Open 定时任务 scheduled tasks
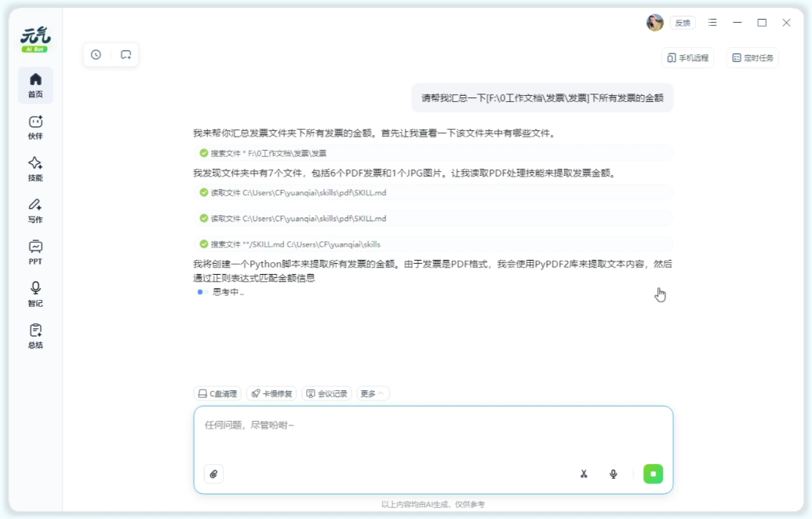 753,57
